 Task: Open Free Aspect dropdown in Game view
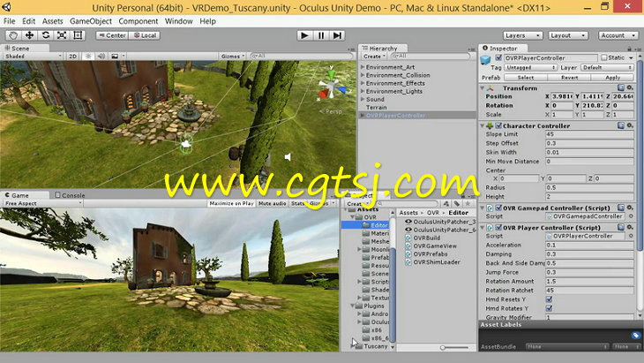tap(43, 203)
